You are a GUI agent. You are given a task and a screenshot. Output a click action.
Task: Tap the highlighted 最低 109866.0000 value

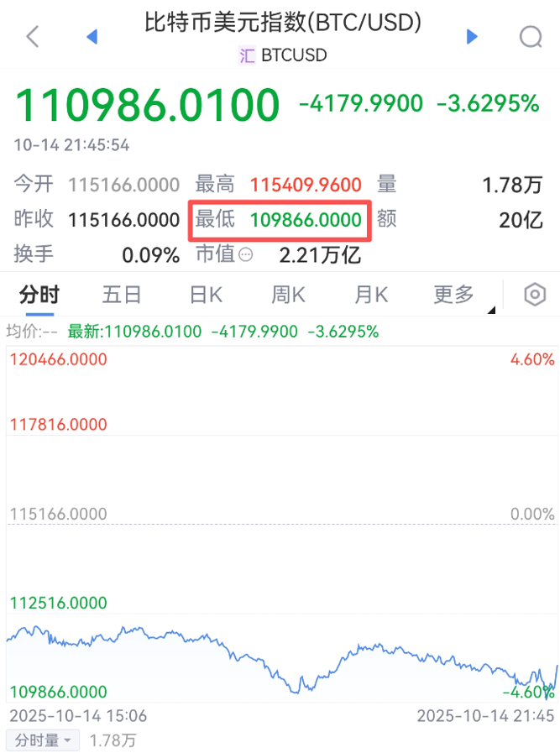[306, 219]
